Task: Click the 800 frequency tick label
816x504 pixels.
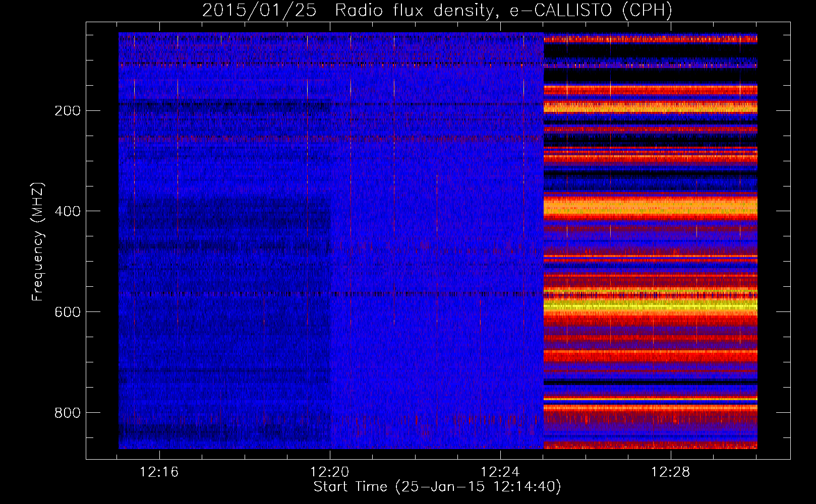Action: (68, 413)
